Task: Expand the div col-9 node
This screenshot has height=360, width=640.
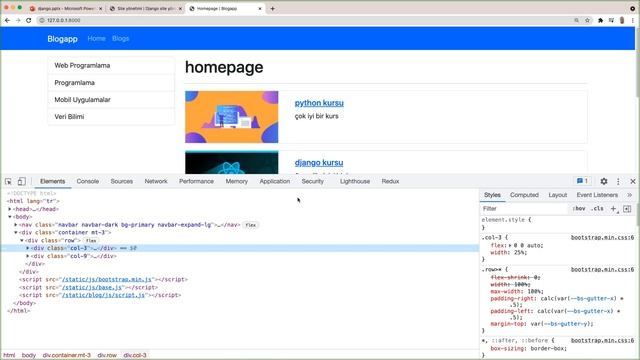Action: coord(28,256)
